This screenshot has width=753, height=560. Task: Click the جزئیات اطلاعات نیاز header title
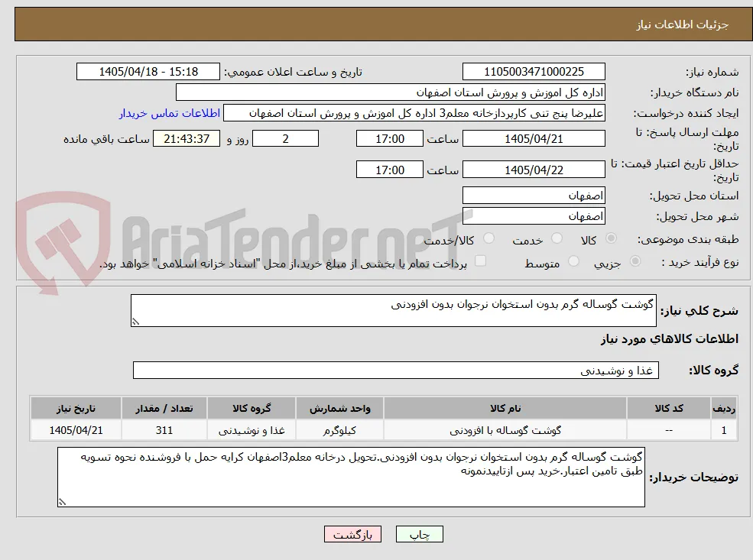coord(683,24)
